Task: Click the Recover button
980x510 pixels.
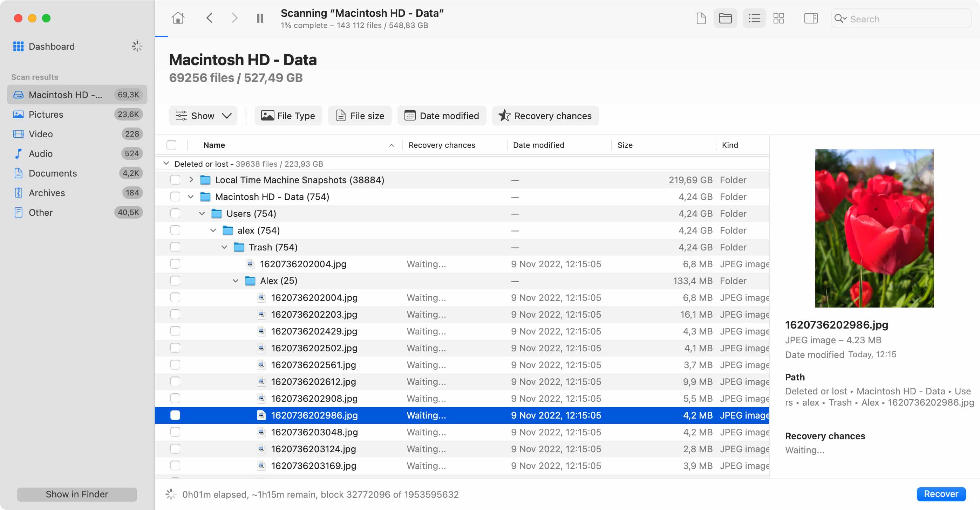Action: [x=942, y=494]
